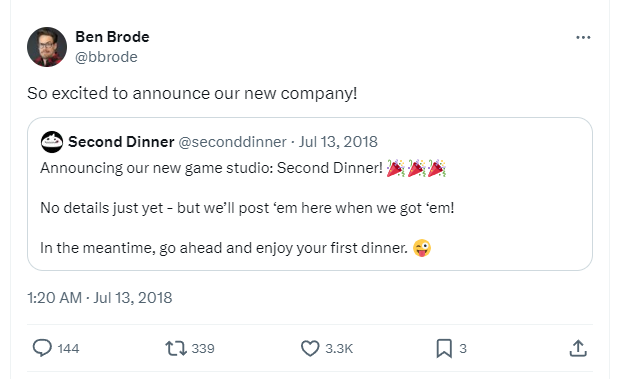Open the quoted tweet announcing the game studio
The height and width of the screenshot is (379, 627).
310,194
